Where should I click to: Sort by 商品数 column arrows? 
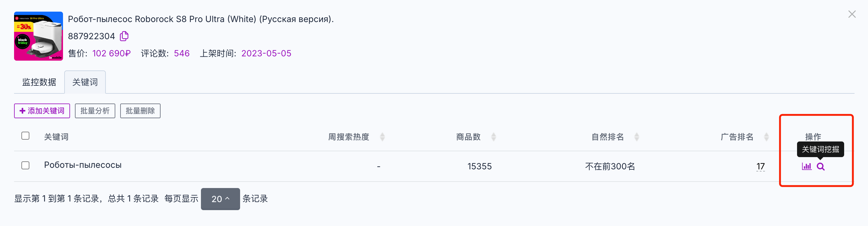click(493, 137)
